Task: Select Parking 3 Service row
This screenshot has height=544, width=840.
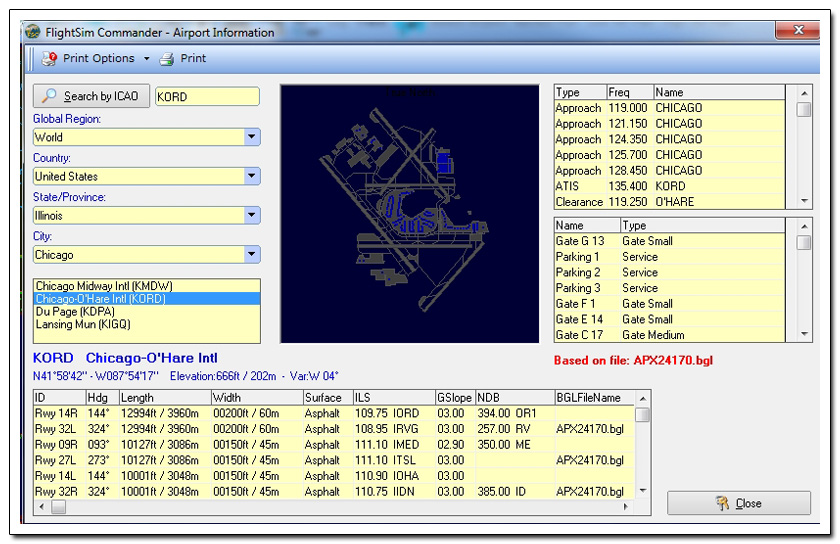Action: 670,288
